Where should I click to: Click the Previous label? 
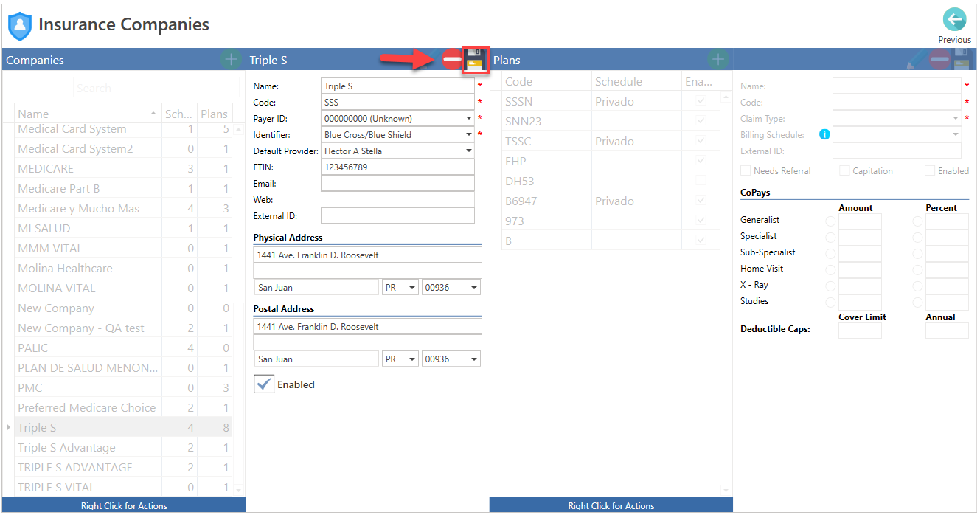coord(954,40)
